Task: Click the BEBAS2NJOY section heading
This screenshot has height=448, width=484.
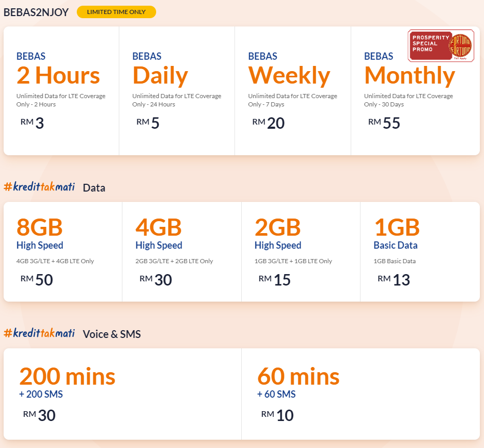Action: 36,12
